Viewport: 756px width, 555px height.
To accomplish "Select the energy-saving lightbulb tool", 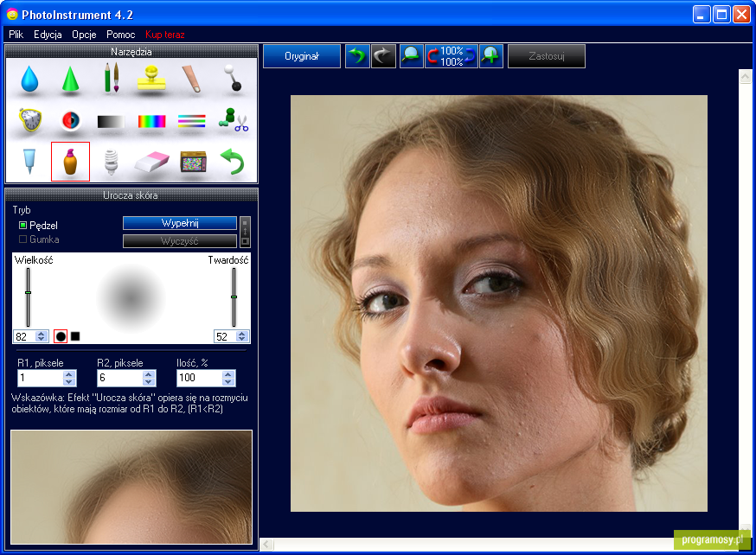I will [x=112, y=162].
